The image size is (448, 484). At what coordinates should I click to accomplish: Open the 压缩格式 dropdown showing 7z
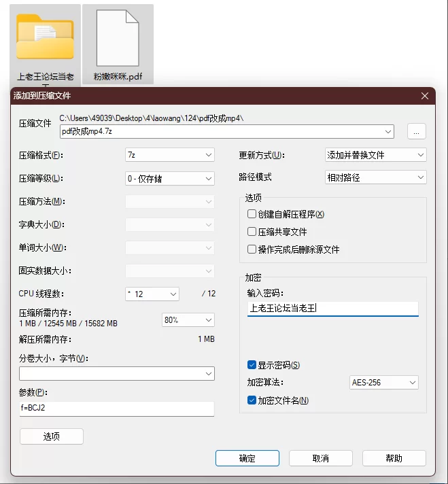tap(170, 155)
